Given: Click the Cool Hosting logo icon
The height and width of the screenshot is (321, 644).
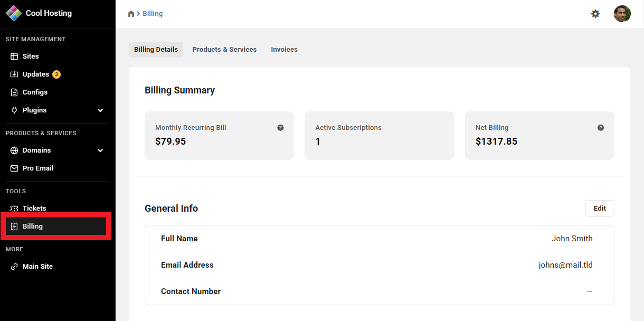Looking at the screenshot, I should (x=14, y=13).
